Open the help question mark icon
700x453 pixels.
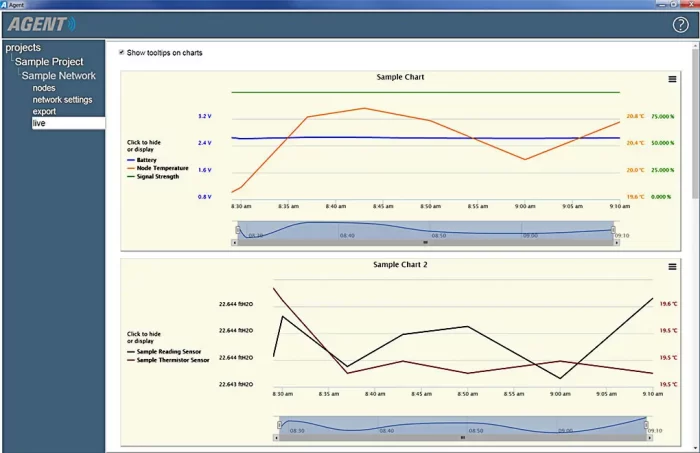[x=681, y=24]
